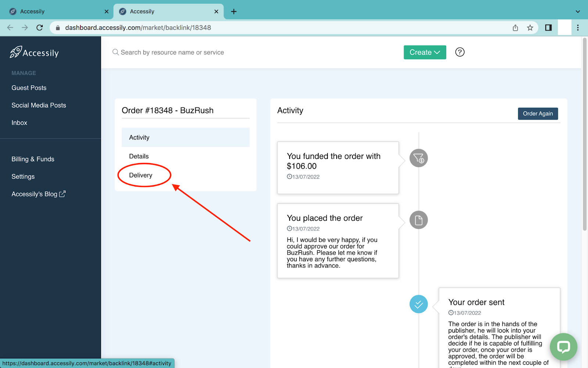The width and height of the screenshot is (588, 368).
Task: Click the funded order filter-dollar icon
Action: point(419,158)
